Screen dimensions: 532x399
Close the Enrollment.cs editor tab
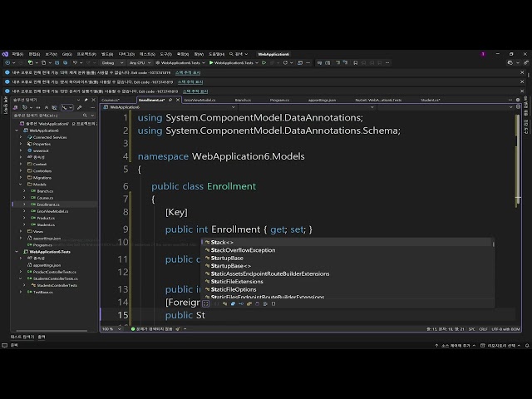177,100
